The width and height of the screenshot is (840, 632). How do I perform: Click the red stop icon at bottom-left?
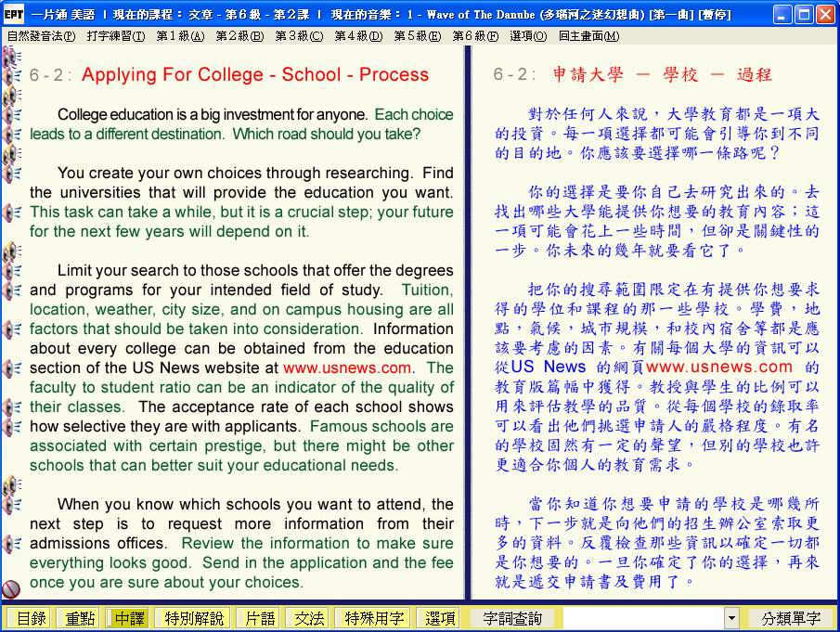(11, 588)
